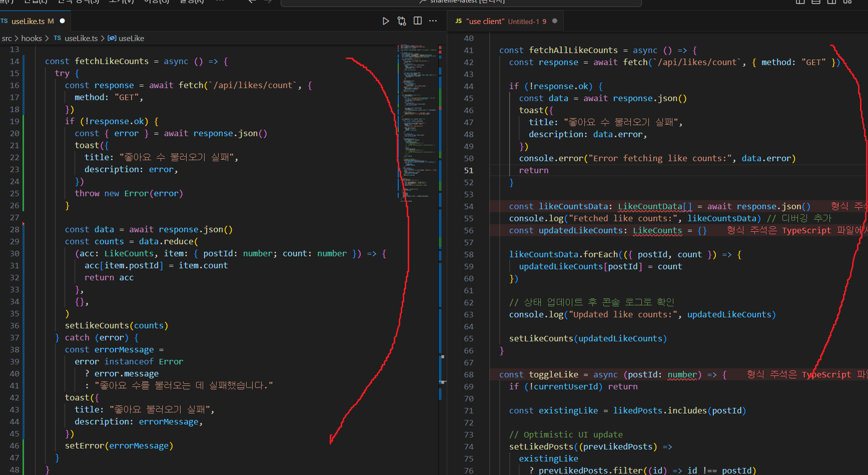This screenshot has height=475, width=868.
Task: Click on fetchLikeCounts in the left editor
Action: (x=112, y=61)
